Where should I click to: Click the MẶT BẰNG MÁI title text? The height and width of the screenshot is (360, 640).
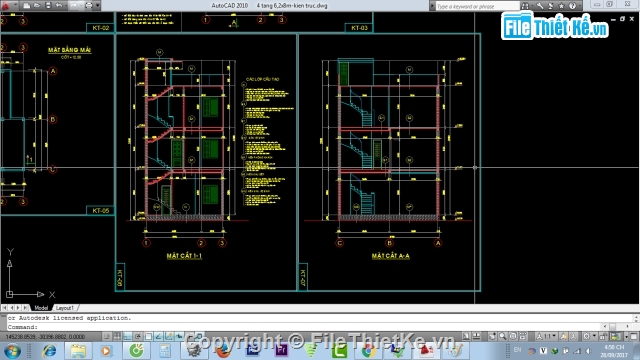69,50
